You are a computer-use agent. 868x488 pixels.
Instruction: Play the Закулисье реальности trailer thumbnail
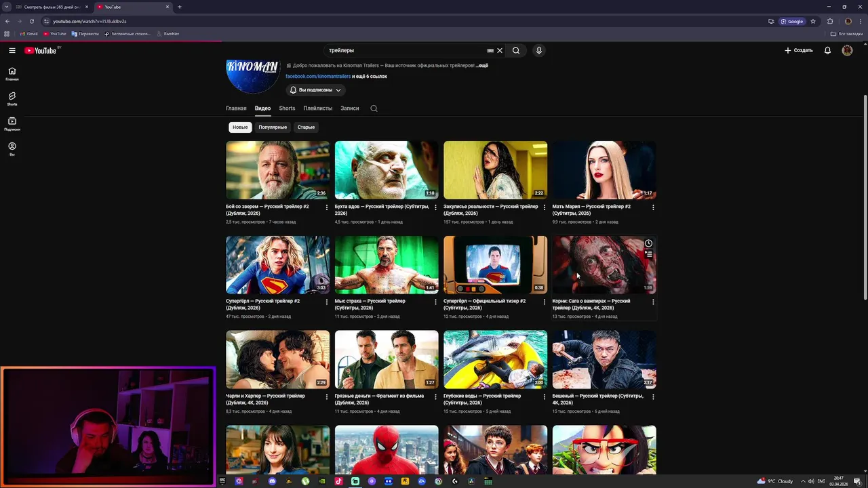[495, 170]
